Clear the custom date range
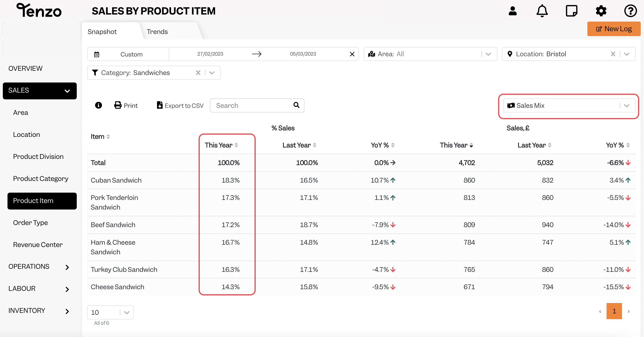This screenshot has width=644, height=337. point(352,54)
